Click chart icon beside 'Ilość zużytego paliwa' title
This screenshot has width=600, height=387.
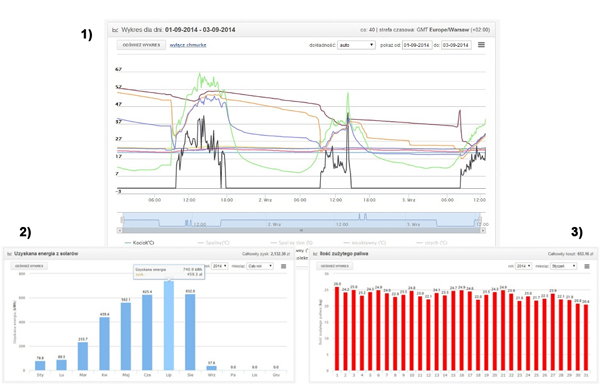[x=316, y=254]
